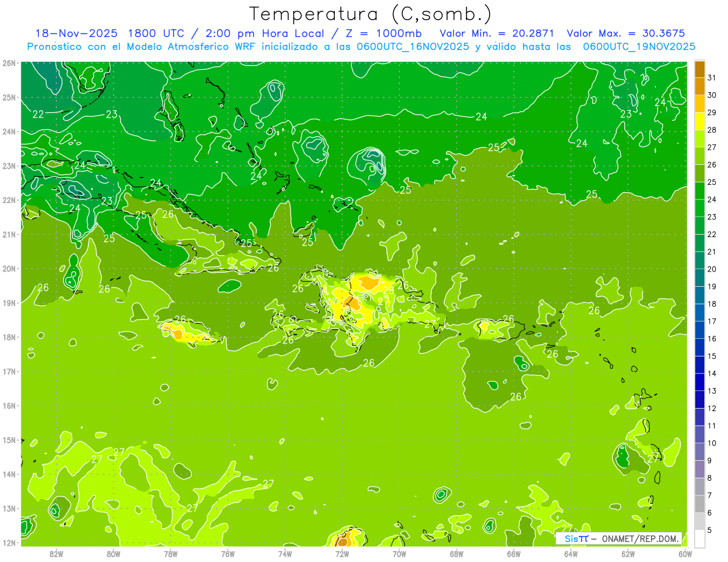Viewport: 728px width, 562px height.
Task: Click the legend value "31"
Action: pos(712,78)
